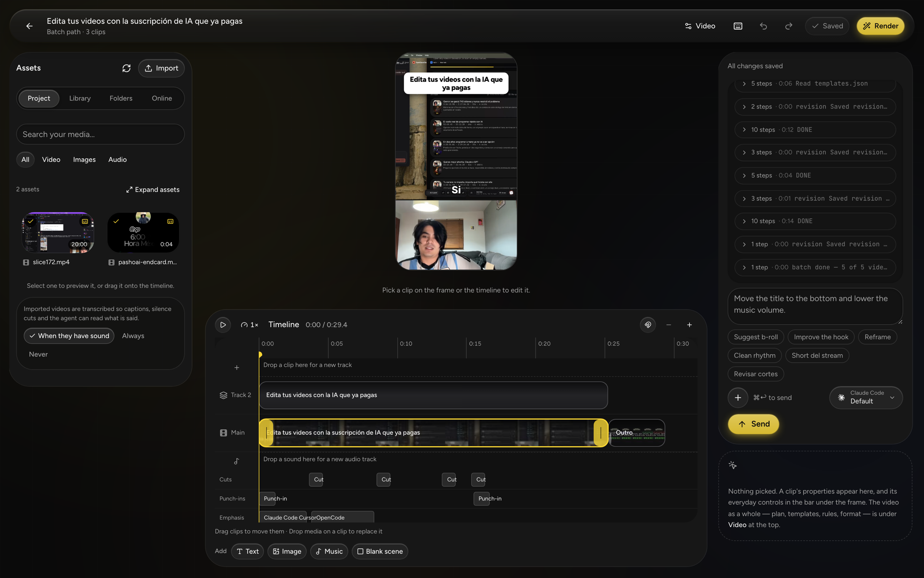Switch to the Library tab
924x578 pixels.
(80, 98)
